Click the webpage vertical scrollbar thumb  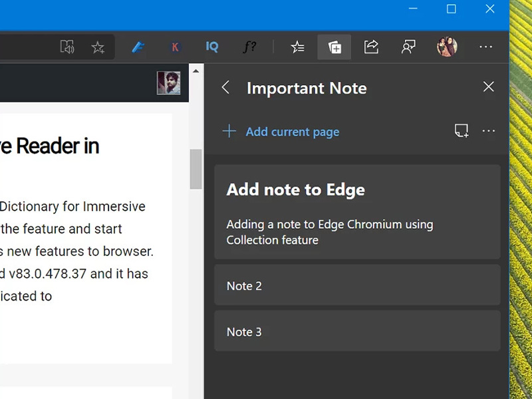point(196,169)
